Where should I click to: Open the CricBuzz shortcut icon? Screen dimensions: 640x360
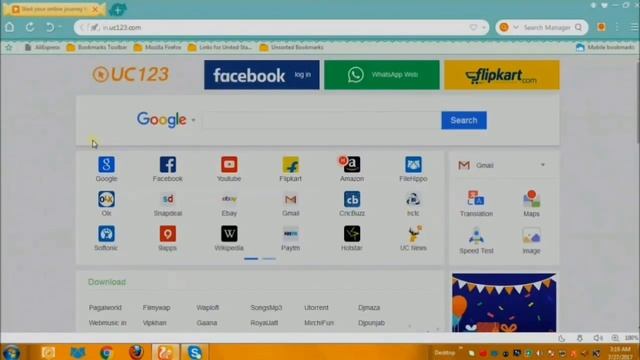pyautogui.click(x=352, y=199)
